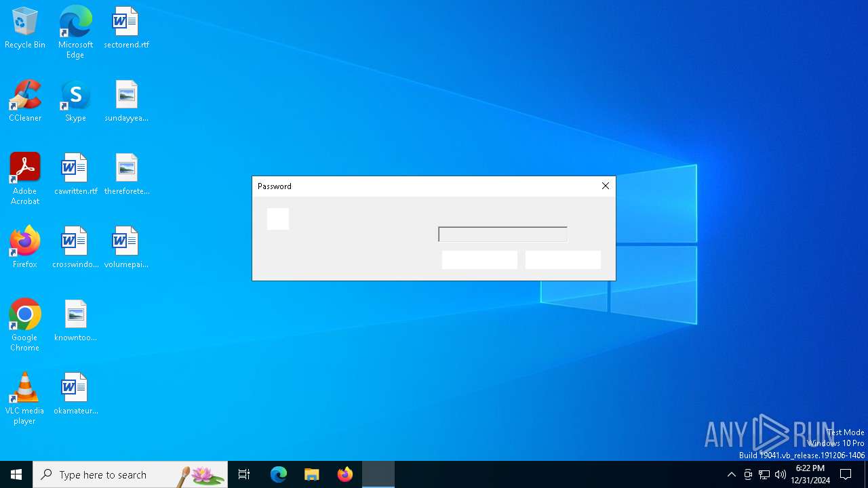The width and height of the screenshot is (868, 488).
Task: Open the VLC media player shortcut
Action: click(25, 399)
